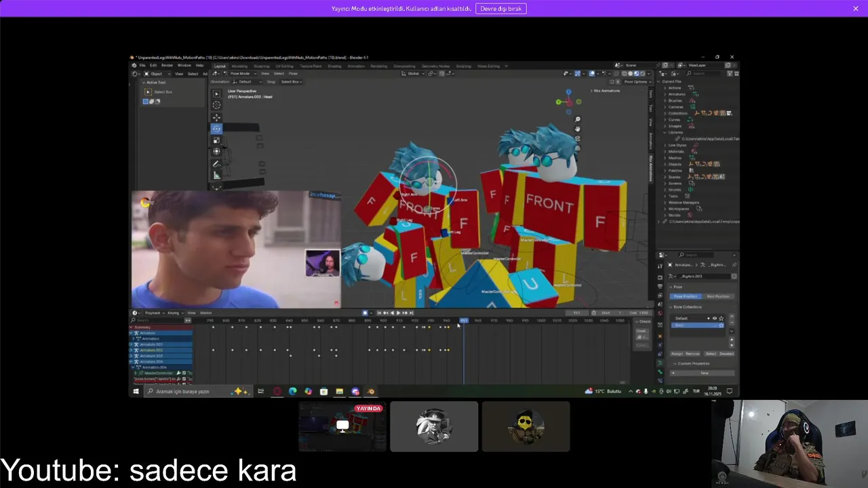Viewport: 868px width, 488px height.
Task: Select the Measure tool
Action: [216, 175]
